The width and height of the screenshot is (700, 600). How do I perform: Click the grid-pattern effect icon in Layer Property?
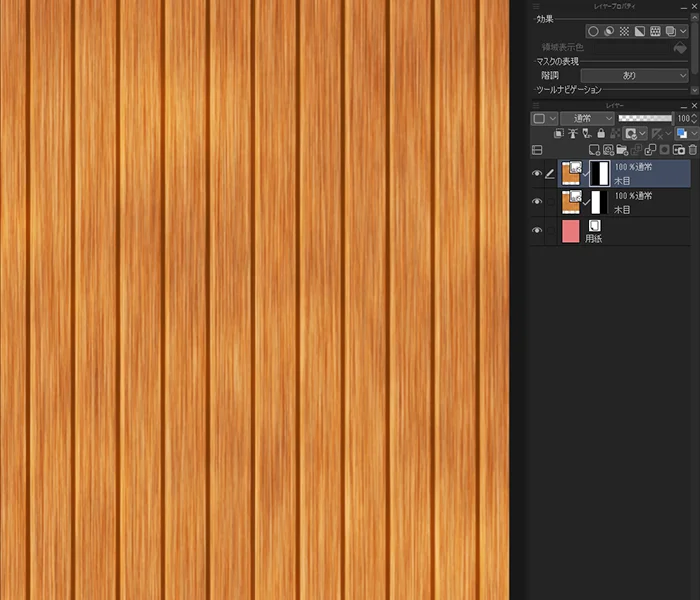(x=655, y=31)
